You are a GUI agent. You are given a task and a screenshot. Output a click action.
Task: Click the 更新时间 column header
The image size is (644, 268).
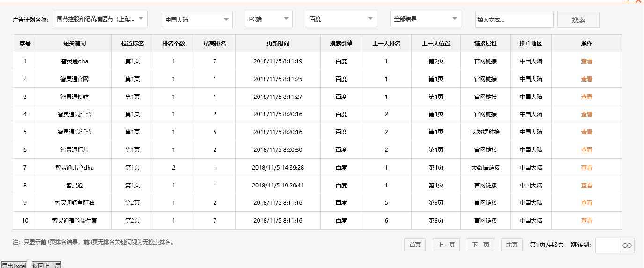278,44
